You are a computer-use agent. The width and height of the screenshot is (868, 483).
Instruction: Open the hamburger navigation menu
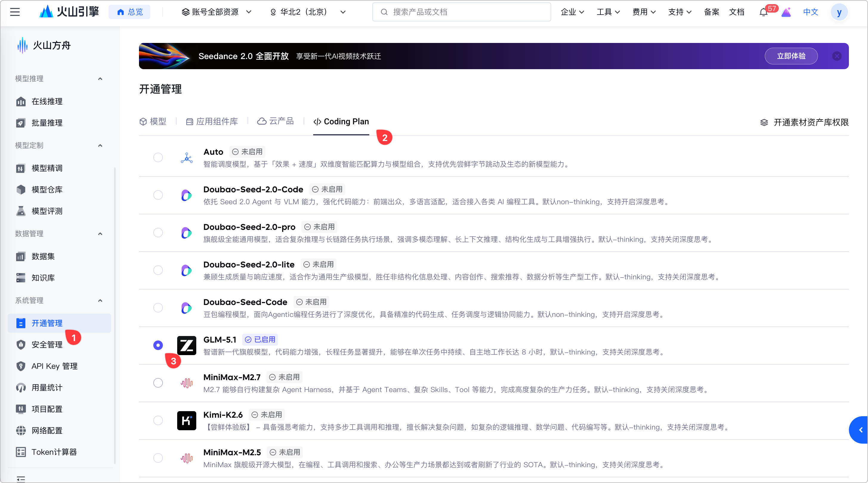(15, 12)
